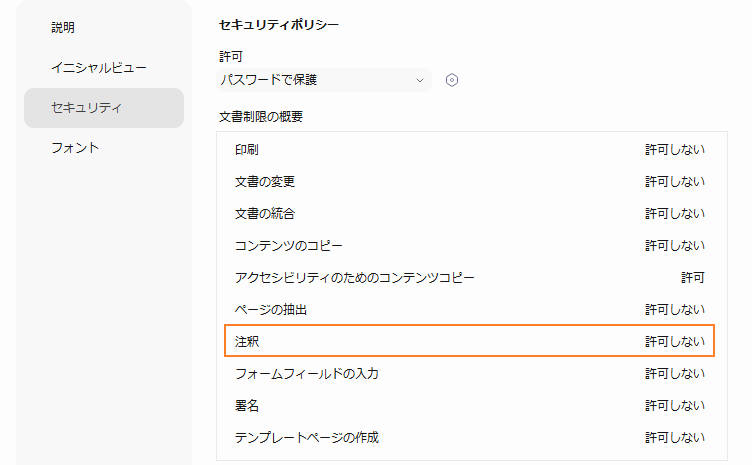752x465 pixels.
Task: Click the permission settings hexagon icon
Action: (452, 80)
